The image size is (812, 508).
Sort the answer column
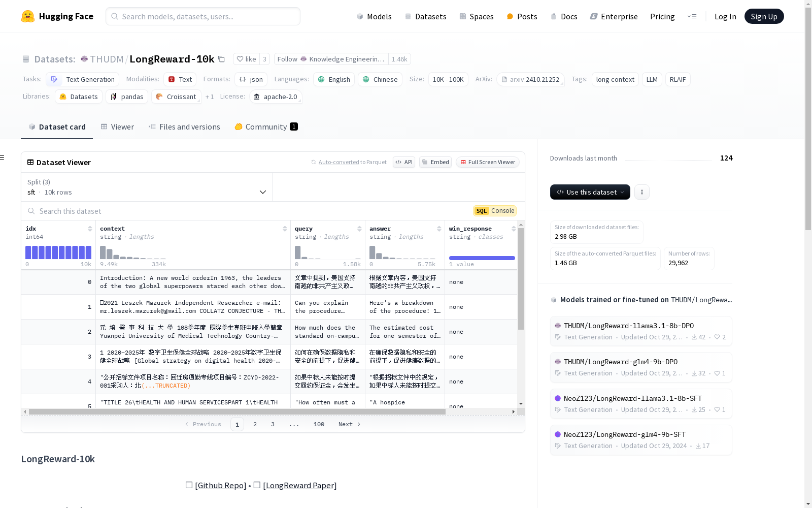[x=439, y=229]
